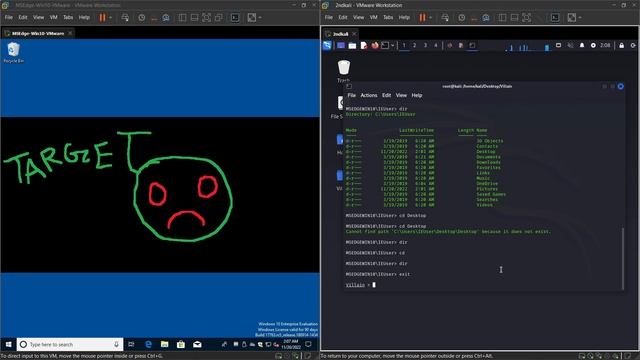This screenshot has width=640, height=360.
Task: Open the Windows Action Center notifications icon
Action: point(309,344)
